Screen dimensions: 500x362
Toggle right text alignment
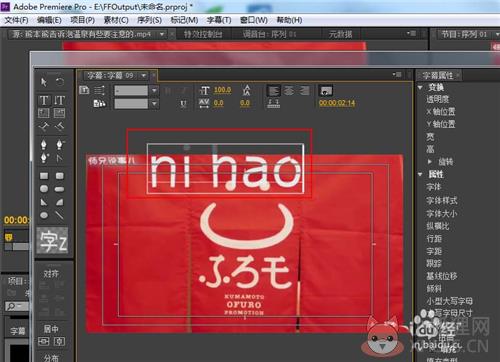304,90
